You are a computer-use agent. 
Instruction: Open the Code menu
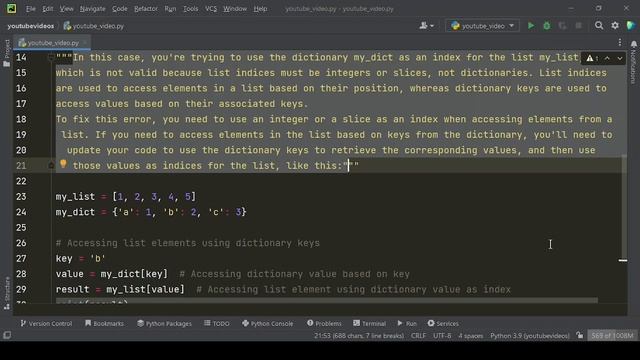120,9
